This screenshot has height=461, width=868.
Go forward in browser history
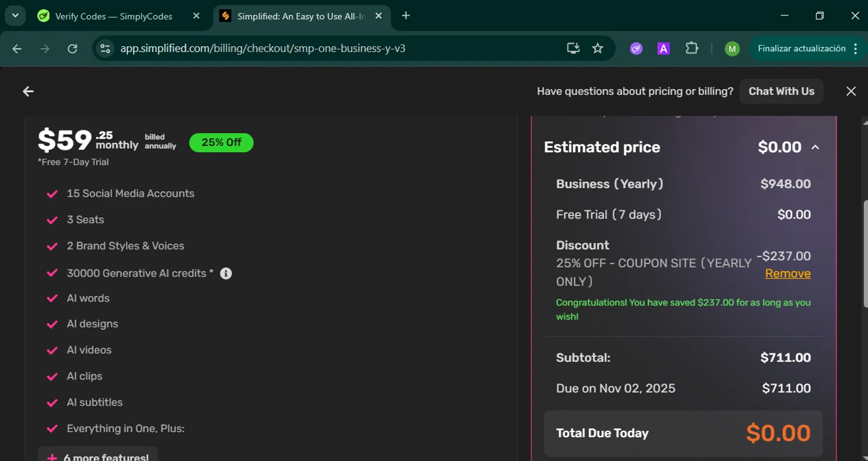click(x=45, y=49)
